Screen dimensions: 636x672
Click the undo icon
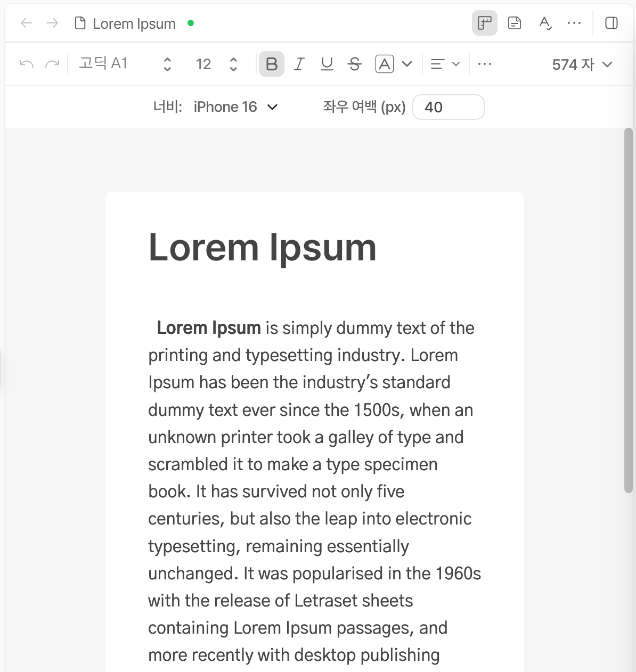pyautogui.click(x=27, y=64)
